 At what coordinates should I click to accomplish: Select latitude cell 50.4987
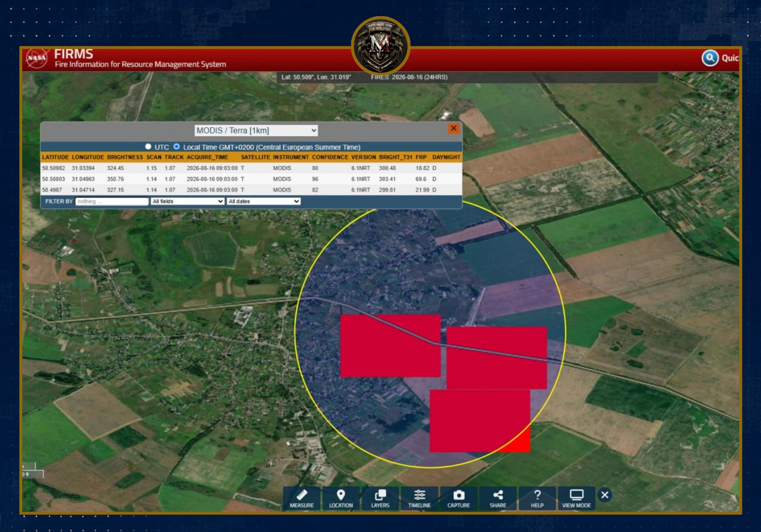(52, 190)
